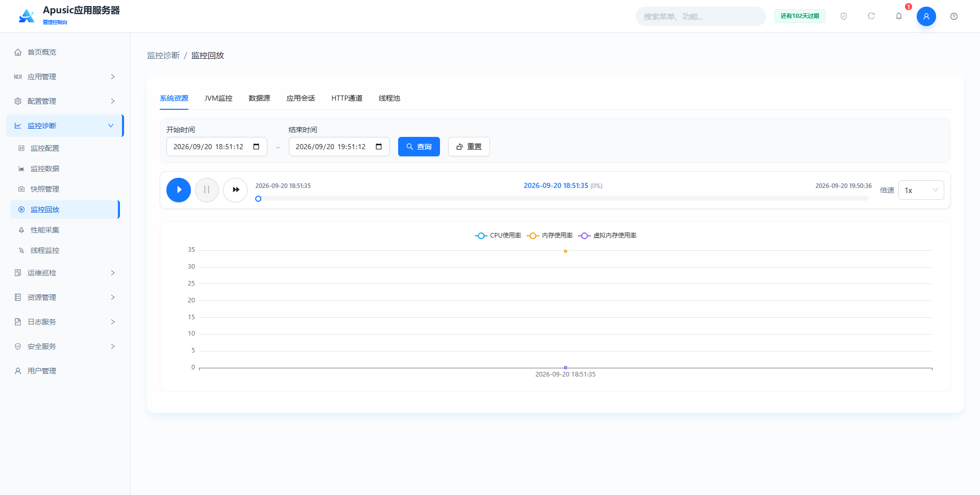This screenshot has width=980, height=495.
Task: Open 监控配置 in sidebar
Action: click(x=65, y=148)
